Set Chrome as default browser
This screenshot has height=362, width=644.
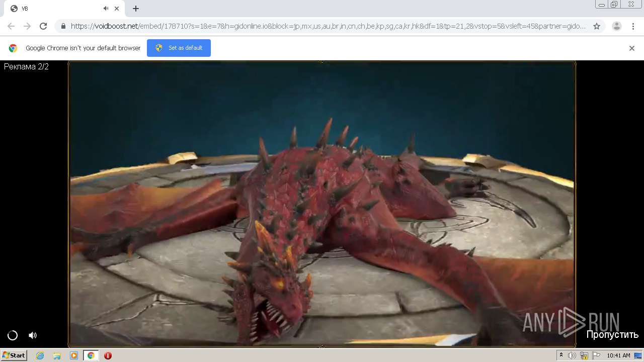point(179,48)
